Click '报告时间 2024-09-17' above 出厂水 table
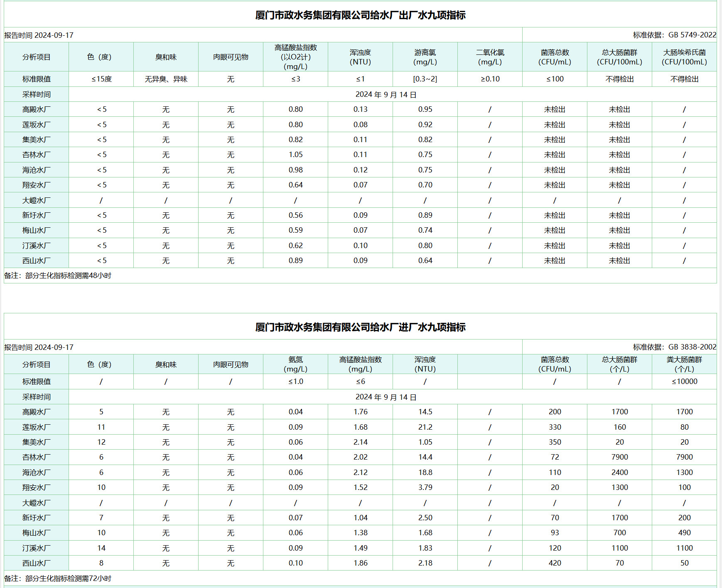 (x=39, y=35)
